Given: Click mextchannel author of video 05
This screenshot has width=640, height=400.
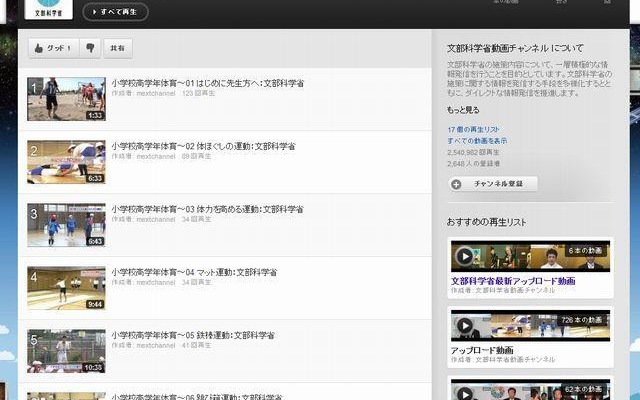Looking at the screenshot, I should point(156,345).
